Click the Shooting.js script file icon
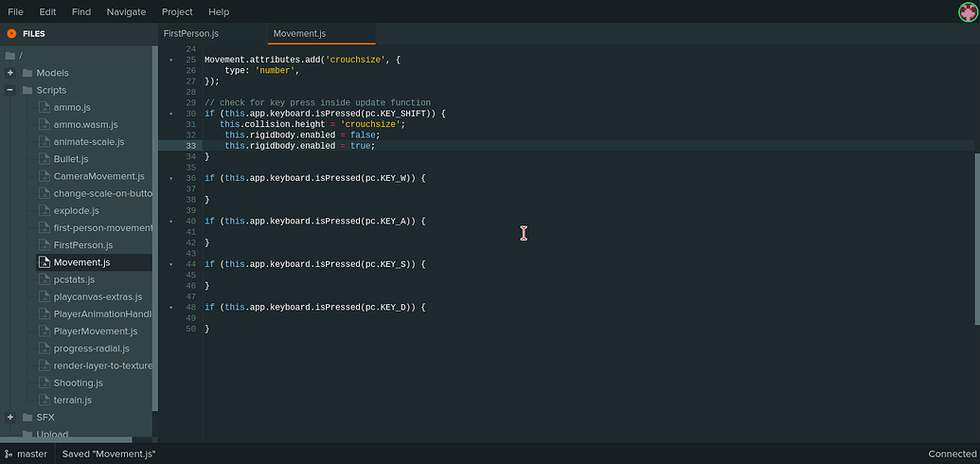The width and height of the screenshot is (980, 464). point(44,383)
